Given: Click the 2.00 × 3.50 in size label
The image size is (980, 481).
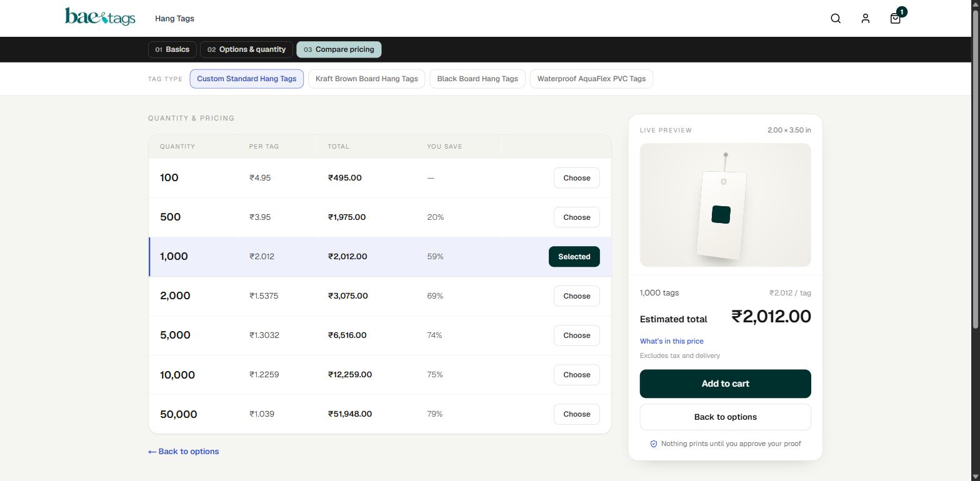Looking at the screenshot, I should click(789, 130).
